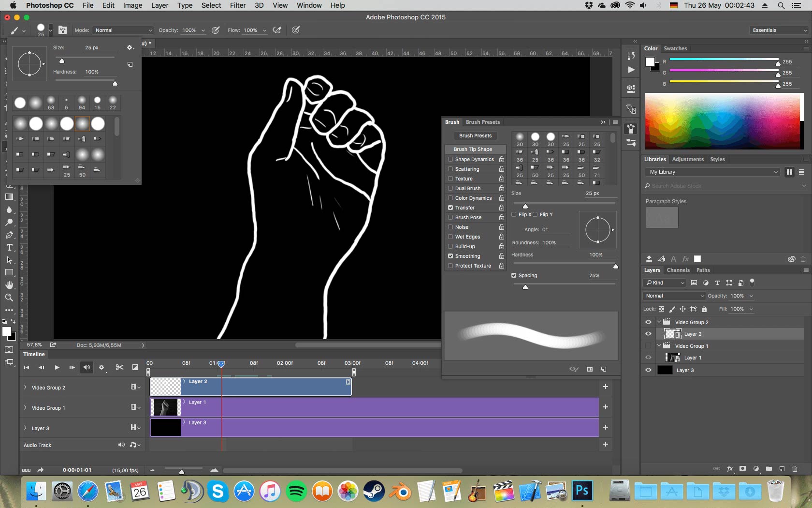Enable the Shape Dynamics checkbox
The height and width of the screenshot is (508, 812).
(450, 159)
